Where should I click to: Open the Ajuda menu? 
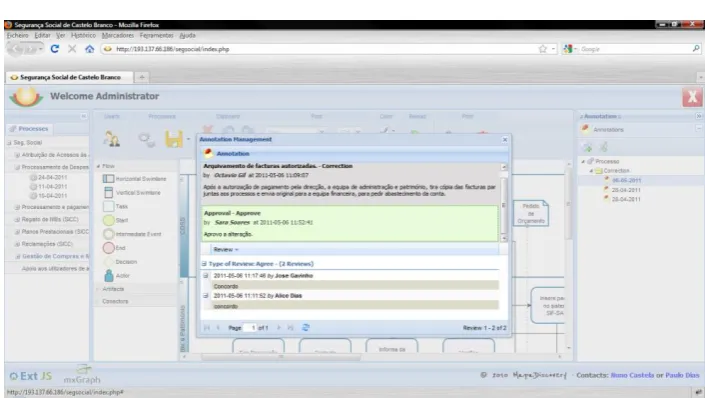click(x=187, y=35)
